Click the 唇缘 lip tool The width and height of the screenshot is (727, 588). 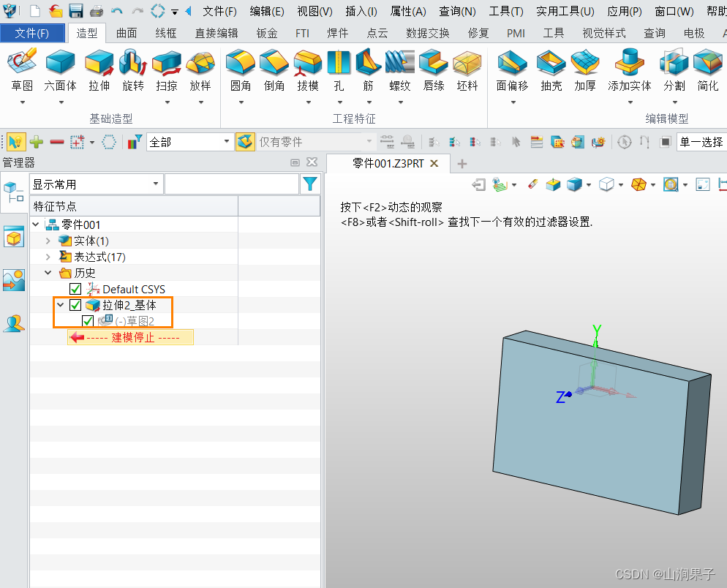(x=434, y=69)
